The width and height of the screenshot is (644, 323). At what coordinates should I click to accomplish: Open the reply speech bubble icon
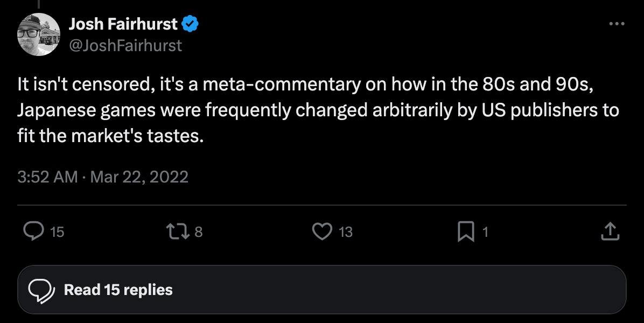click(x=34, y=231)
